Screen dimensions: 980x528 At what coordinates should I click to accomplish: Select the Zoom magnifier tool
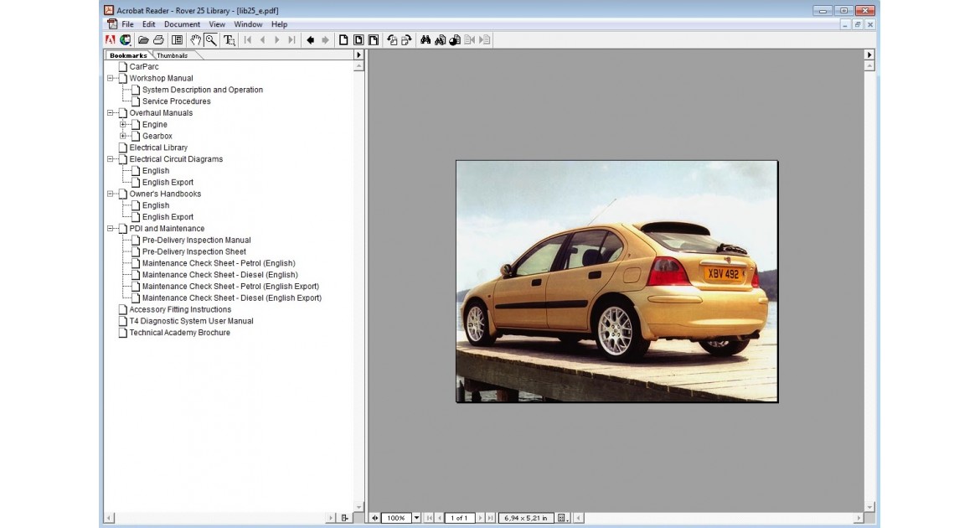coord(211,40)
